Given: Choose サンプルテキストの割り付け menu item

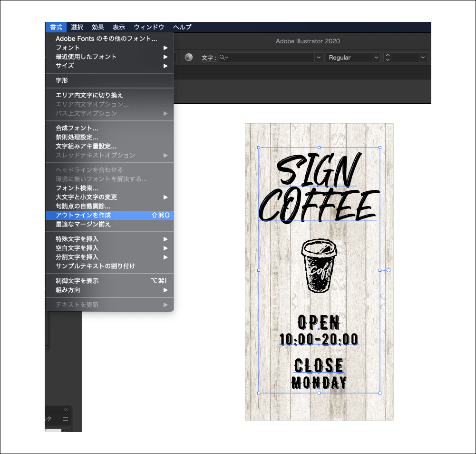Looking at the screenshot, I should pyautogui.click(x=109, y=266).
